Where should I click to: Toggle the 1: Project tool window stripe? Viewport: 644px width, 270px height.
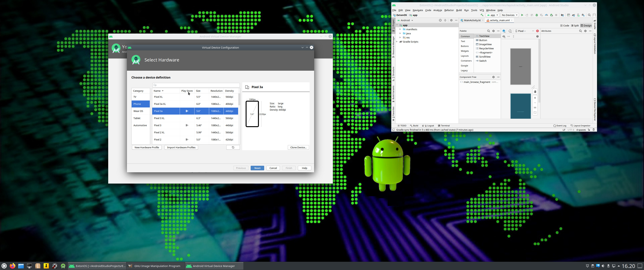pyautogui.click(x=393, y=25)
